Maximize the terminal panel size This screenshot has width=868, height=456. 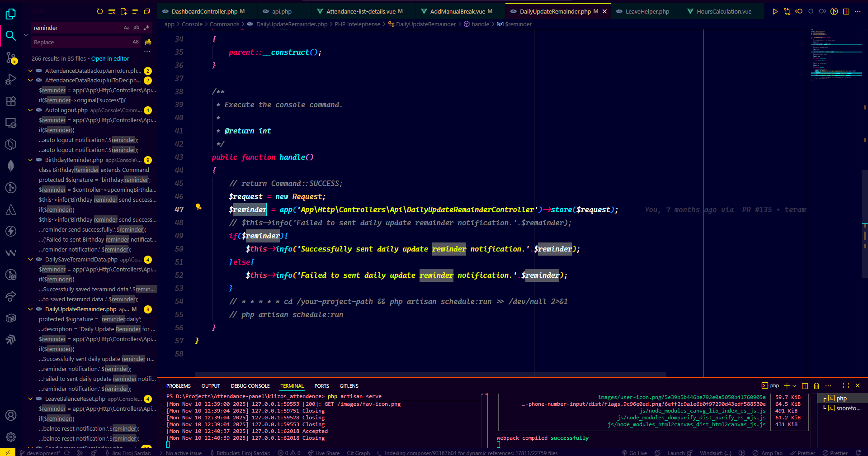point(846,386)
